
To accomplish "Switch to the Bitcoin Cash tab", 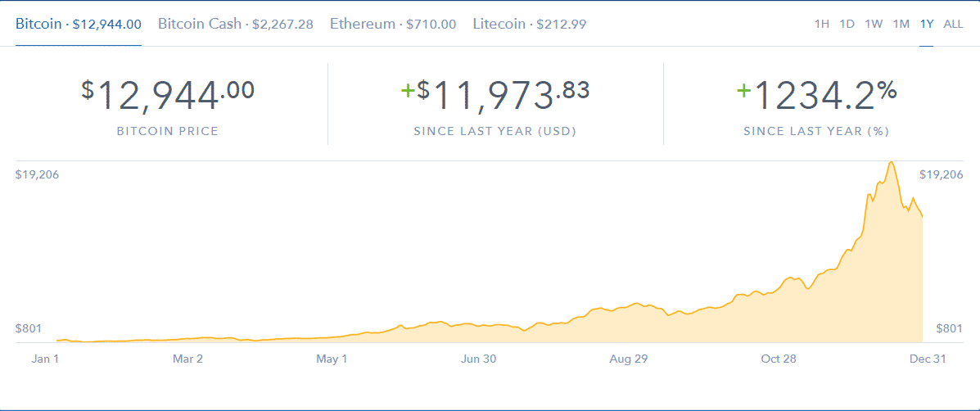I will [235, 24].
